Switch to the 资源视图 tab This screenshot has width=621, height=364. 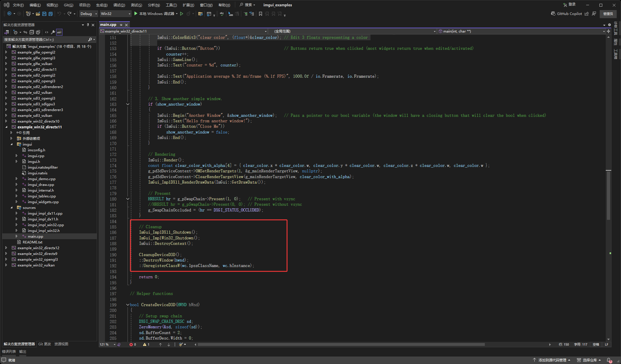coord(61,344)
